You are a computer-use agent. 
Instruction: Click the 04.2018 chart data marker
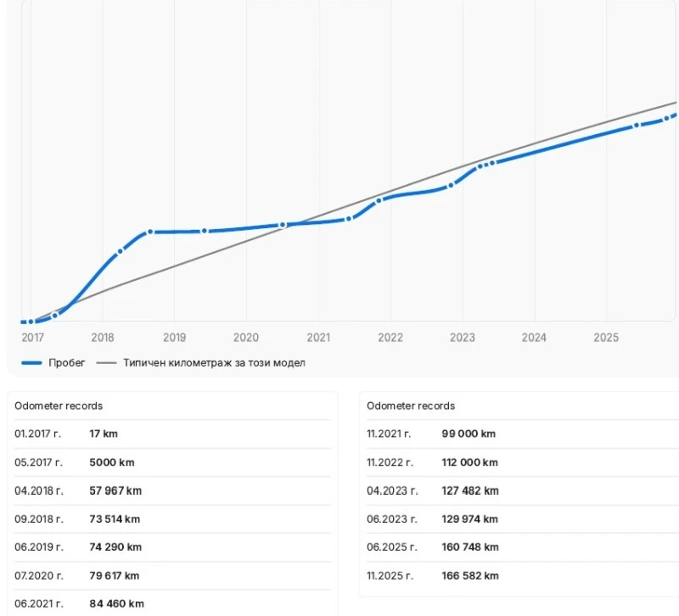[x=120, y=251]
